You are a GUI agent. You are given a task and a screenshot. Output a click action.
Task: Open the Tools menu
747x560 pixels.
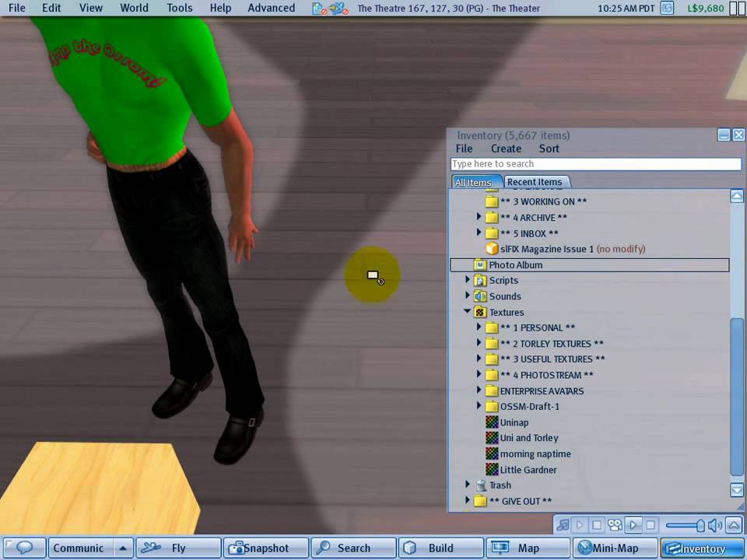coord(180,8)
